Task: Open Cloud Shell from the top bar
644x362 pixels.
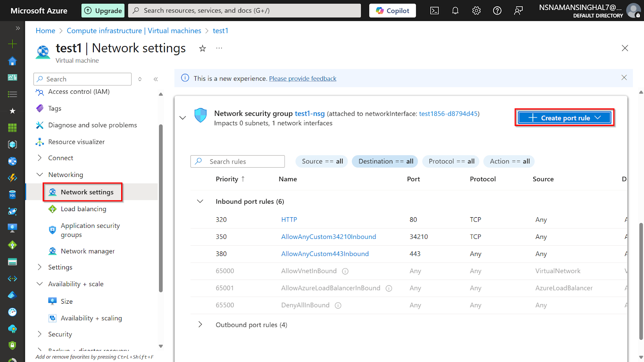Action: [434, 11]
